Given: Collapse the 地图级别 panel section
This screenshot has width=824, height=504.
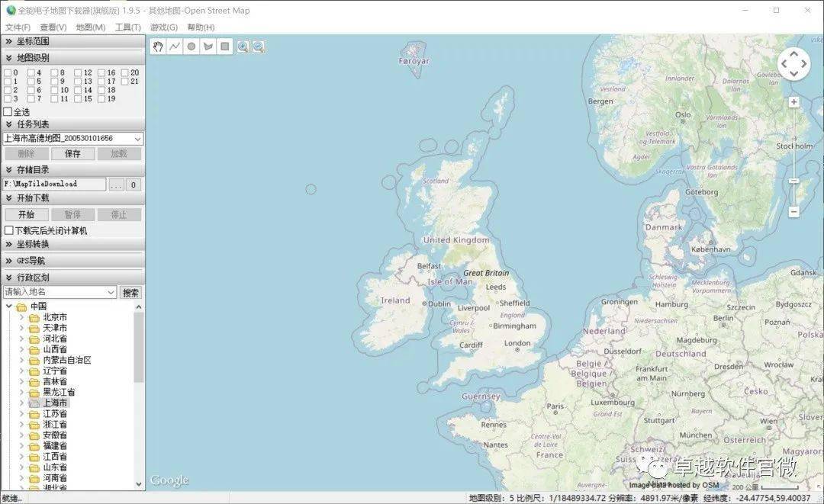Looking at the screenshot, I should click(x=73, y=58).
